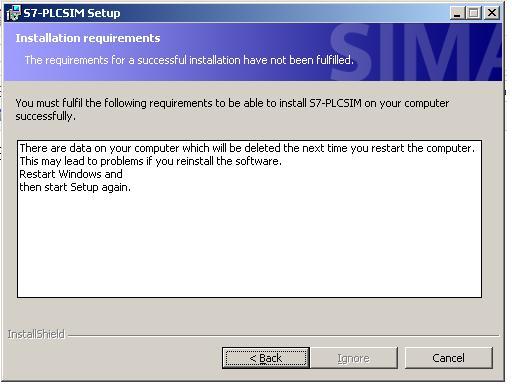The width and height of the screenshot is (512, 386).
Task: Click the S7-PLCSIM Setup title bar text
Action: point(72,13)
